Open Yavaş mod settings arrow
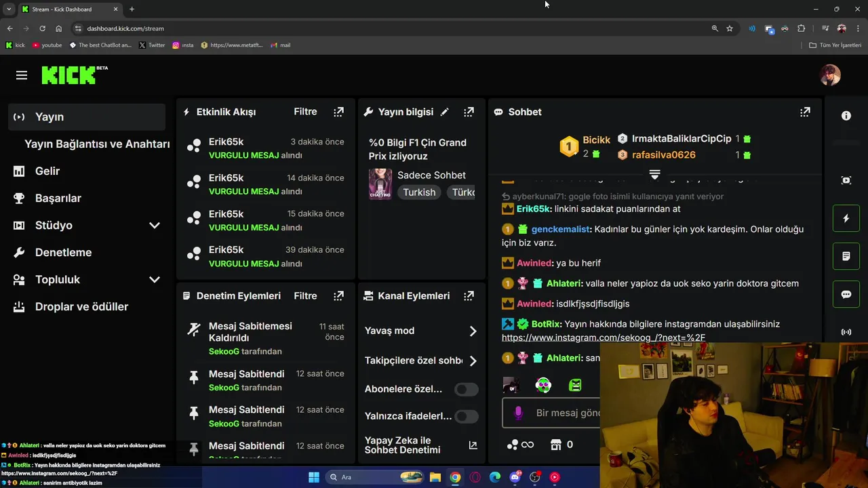Viewport: 868px width, 488px height. pyautogui.click(x=473, y=331)
